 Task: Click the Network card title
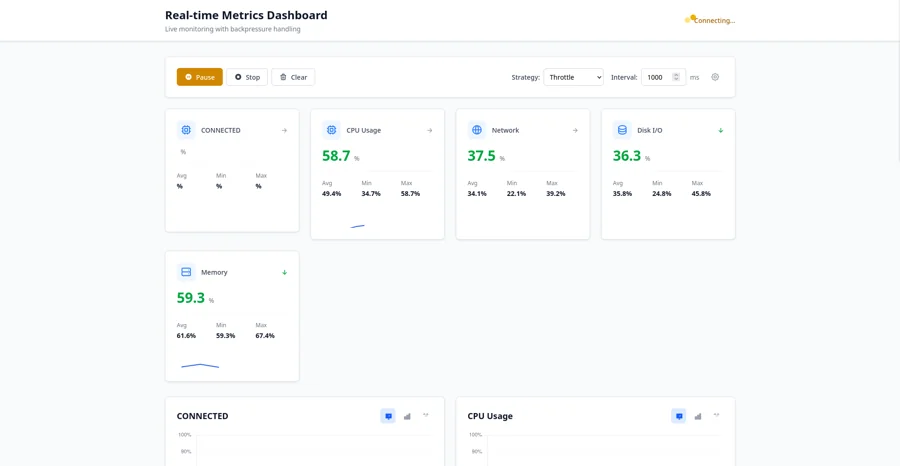click(505, 130)
